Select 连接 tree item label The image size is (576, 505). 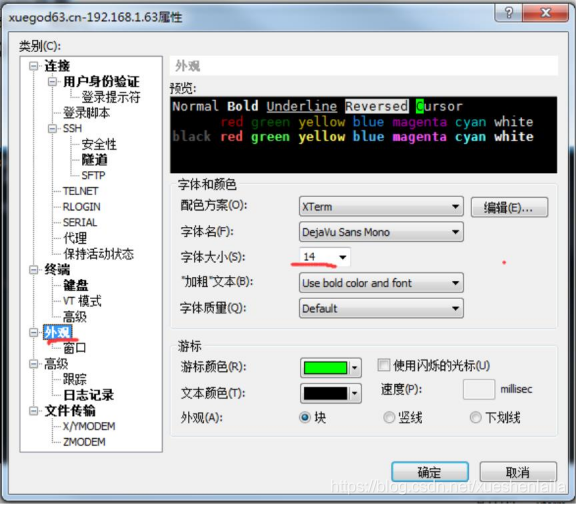coord(57,66)
